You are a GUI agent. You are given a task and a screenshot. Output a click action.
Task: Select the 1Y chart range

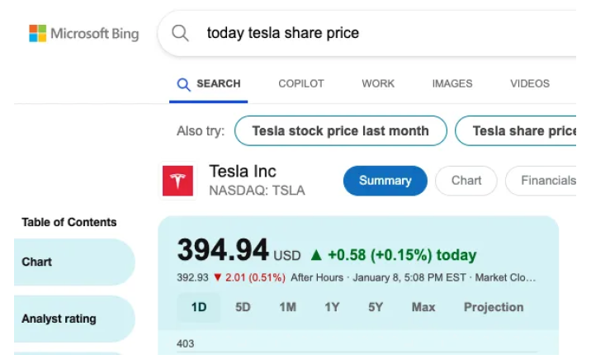coord(332,307)
